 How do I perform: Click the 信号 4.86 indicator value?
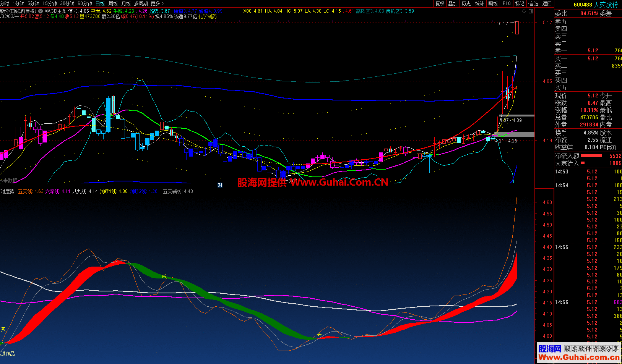click(78, 11)
